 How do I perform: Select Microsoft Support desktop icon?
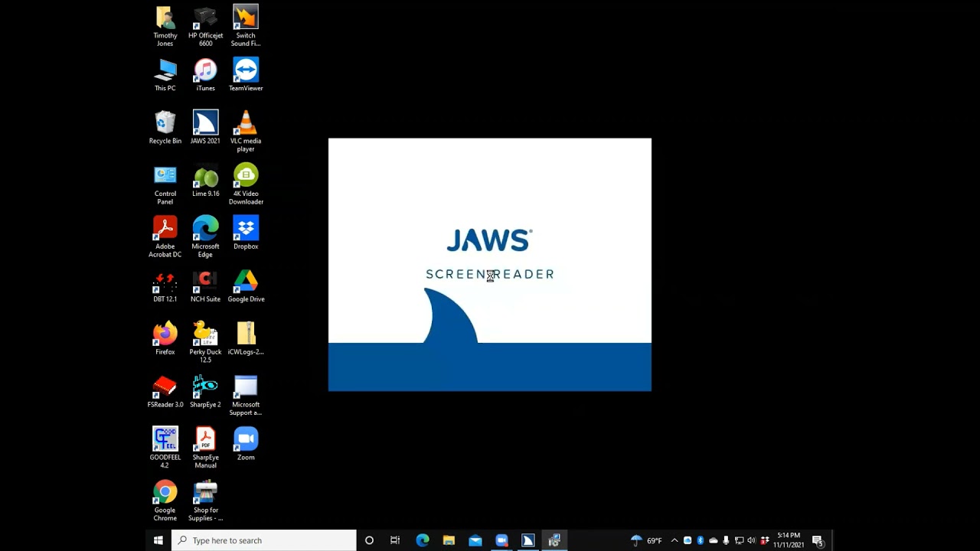[246, 396]
